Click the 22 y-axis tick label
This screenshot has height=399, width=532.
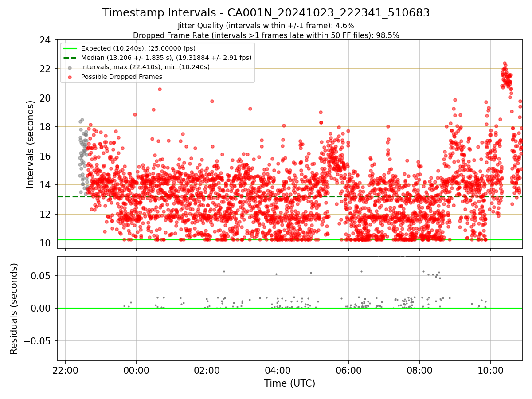(x=45, y=69)
